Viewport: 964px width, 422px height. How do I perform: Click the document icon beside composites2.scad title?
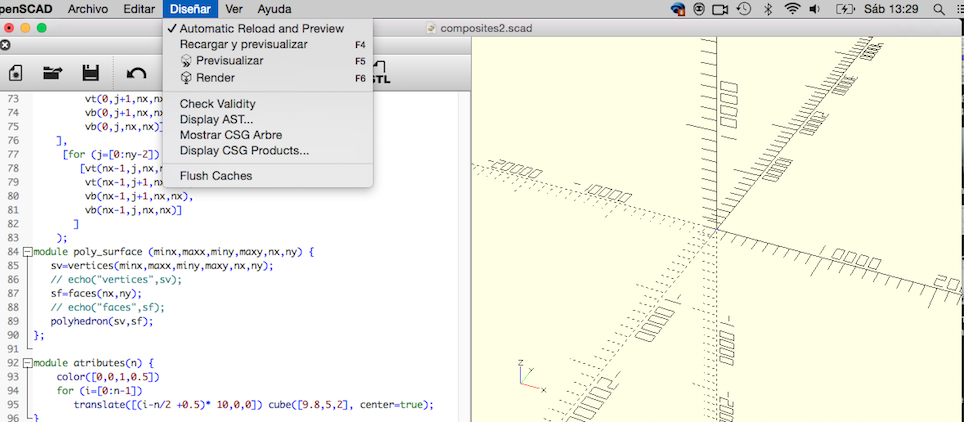pyautogui.click(x=432, y=28)
